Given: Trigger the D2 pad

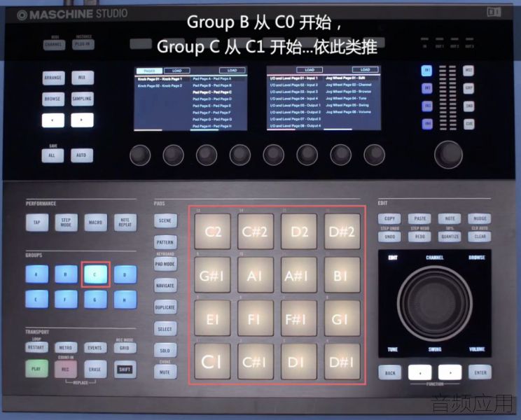Looking at the screenshot, I should coord(299,232).
